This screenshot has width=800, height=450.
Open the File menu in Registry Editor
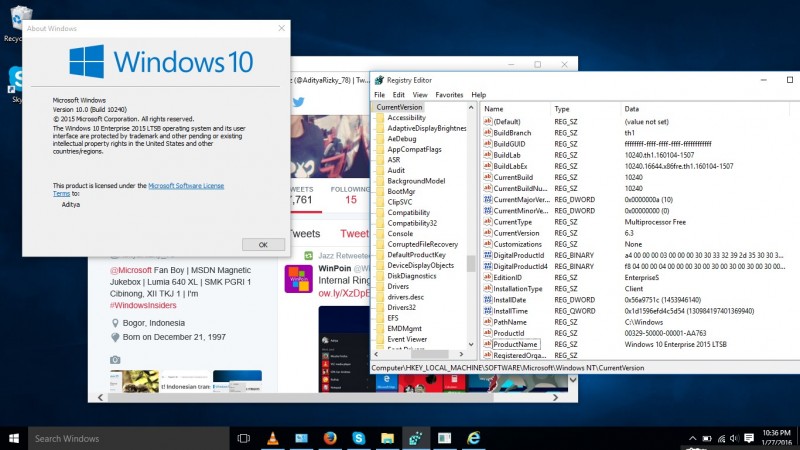[x=380, y=95]
